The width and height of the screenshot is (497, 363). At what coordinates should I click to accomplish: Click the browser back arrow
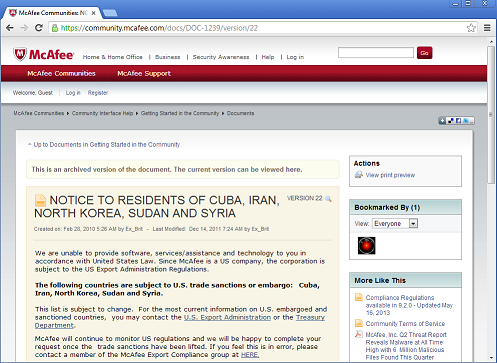10,28
